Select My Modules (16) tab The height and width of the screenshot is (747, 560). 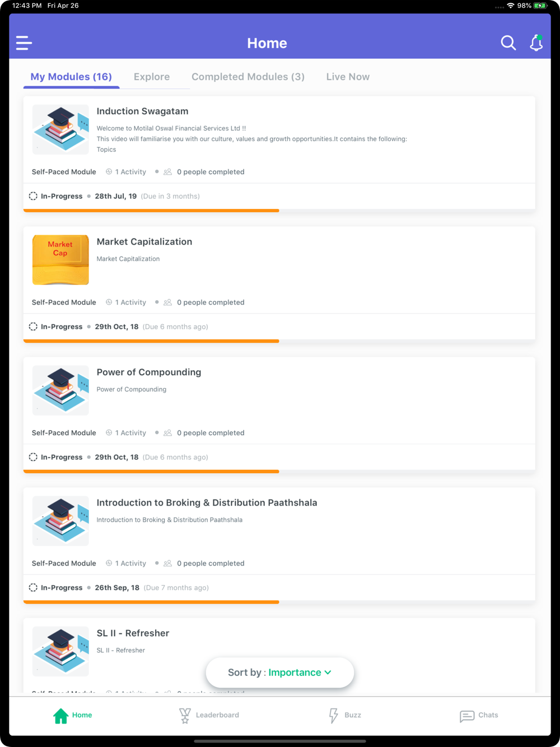[71, 77]
